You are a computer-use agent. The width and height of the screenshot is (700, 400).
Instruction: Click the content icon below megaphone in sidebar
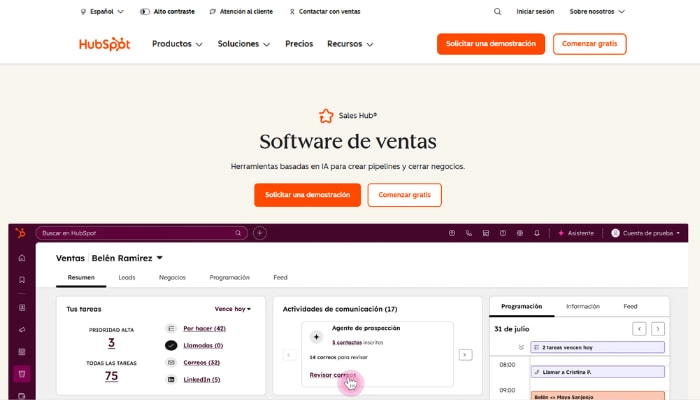click(x=22, y=352)
